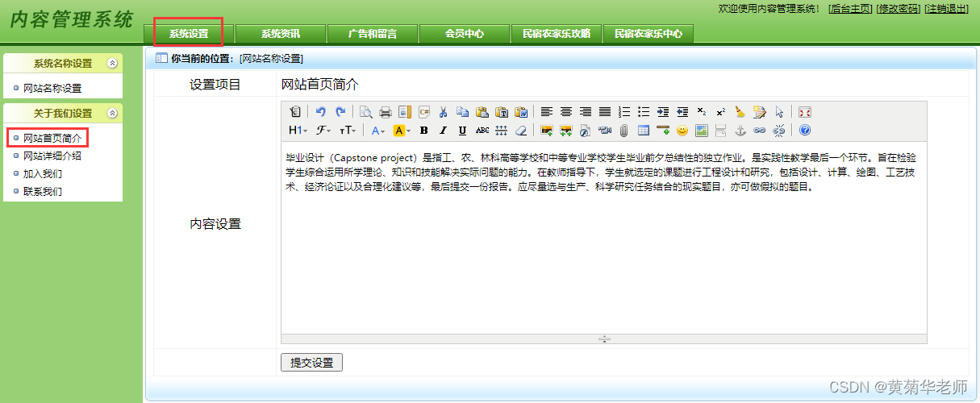This screenshot has height=403, width=980.
Task: Open the text color picker
Action: [x=378, y=130]
